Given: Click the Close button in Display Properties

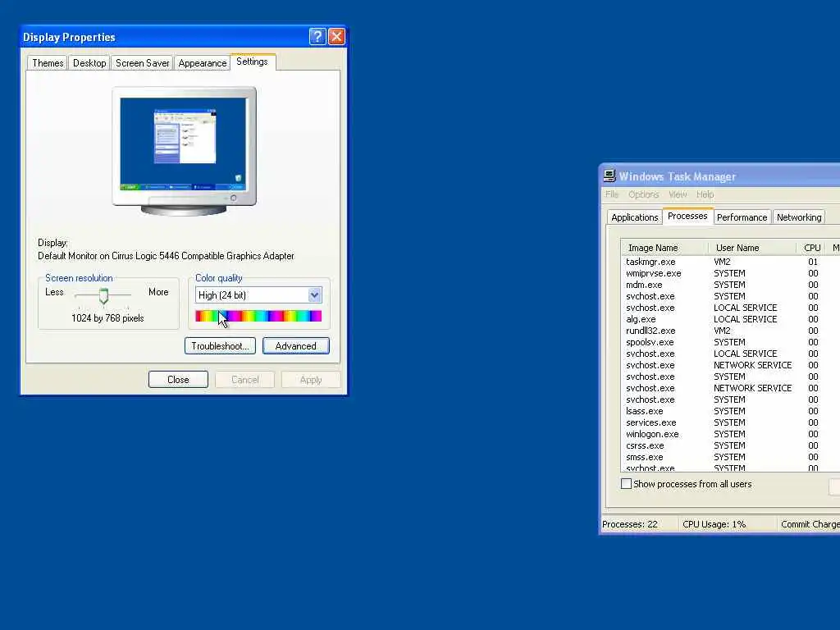Looking at the screenshot, I should coord(178,380).
